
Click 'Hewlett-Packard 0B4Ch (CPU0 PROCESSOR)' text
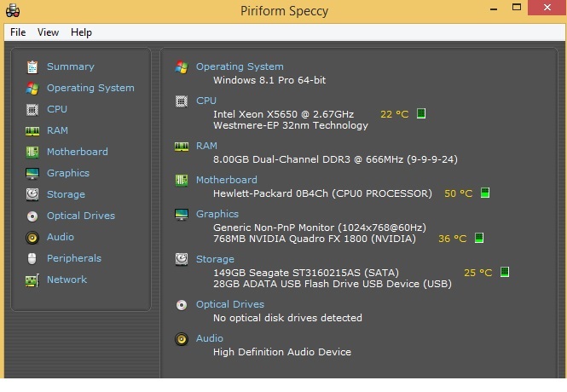(322, 193)
